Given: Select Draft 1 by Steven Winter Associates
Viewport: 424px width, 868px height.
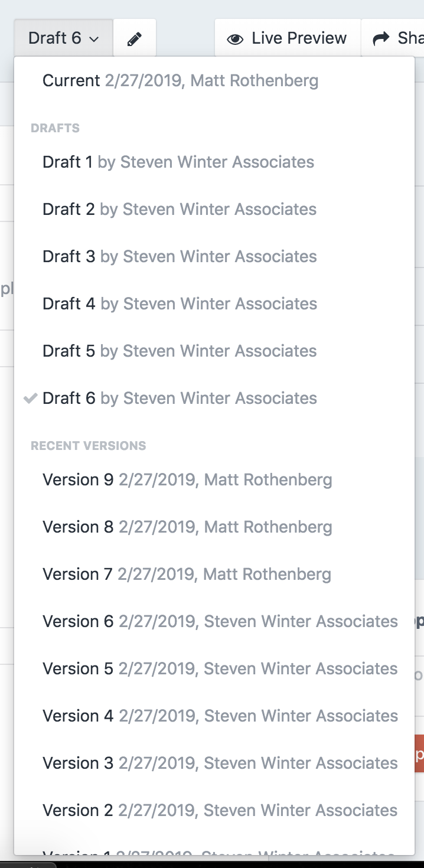Looking at the screenshot, I should (x=177, y=162).
